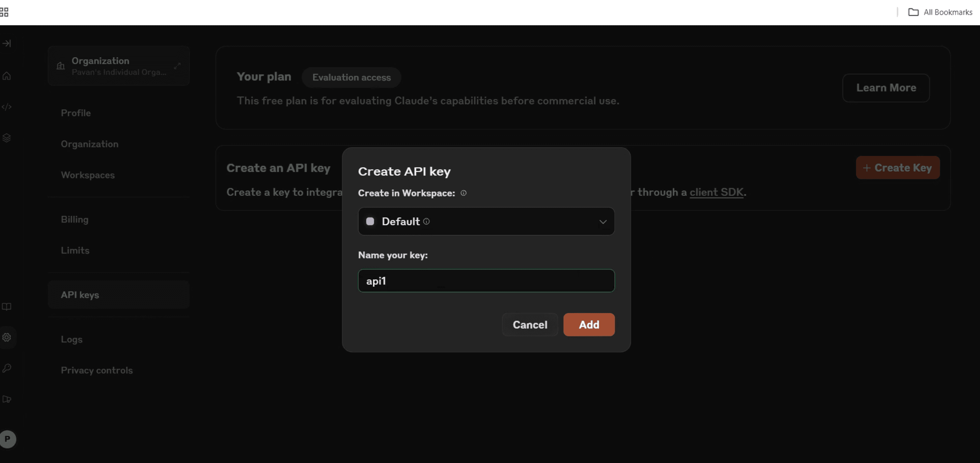Open the home dashboard icon
This screenshot has width=980, height=463.
pyautogui.click(x=7, y=76)
